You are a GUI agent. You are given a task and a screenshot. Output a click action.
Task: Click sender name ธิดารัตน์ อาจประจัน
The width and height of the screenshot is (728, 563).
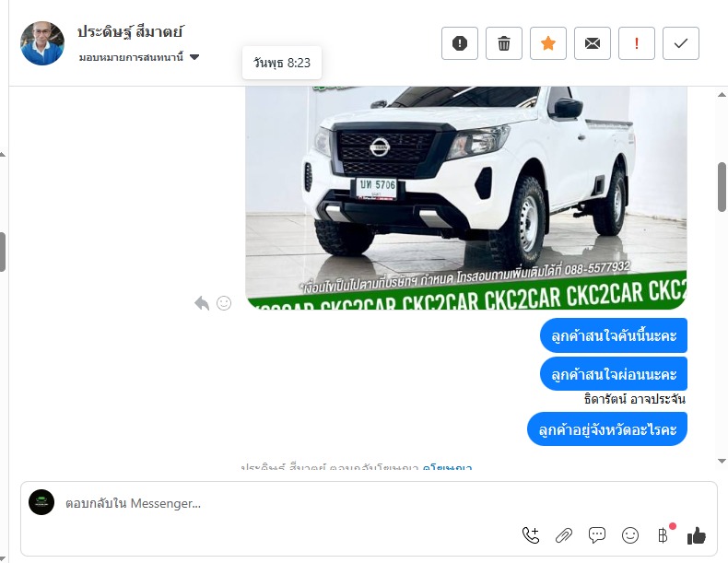635,399
